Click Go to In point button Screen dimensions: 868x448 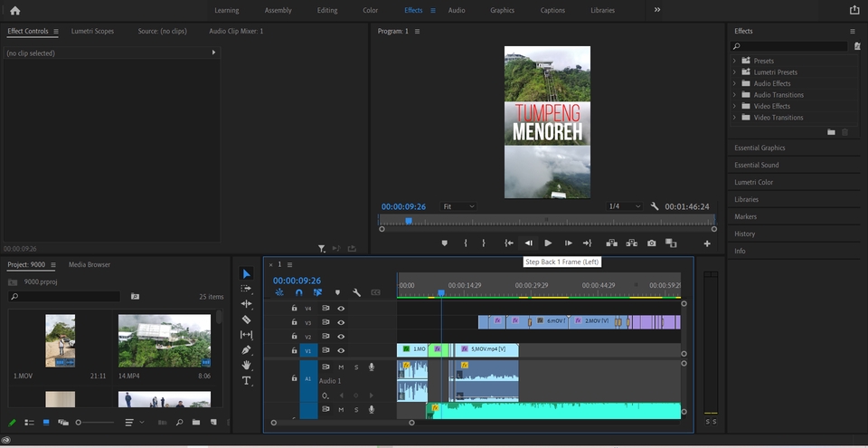(x=509, y=243)
